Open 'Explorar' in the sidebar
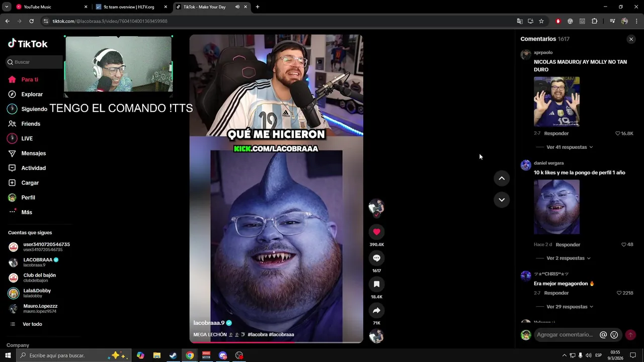Viewport: 644px width, 362px height. pyautogui.click(x=32, y=95)
